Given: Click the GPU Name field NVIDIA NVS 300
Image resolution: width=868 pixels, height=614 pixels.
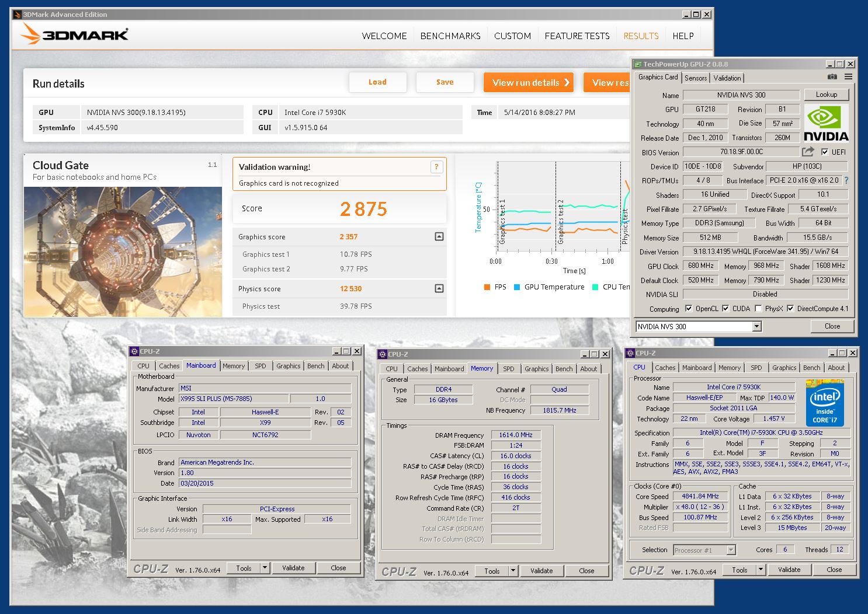Looking at the screenshot, I should (x=741, y=95).
